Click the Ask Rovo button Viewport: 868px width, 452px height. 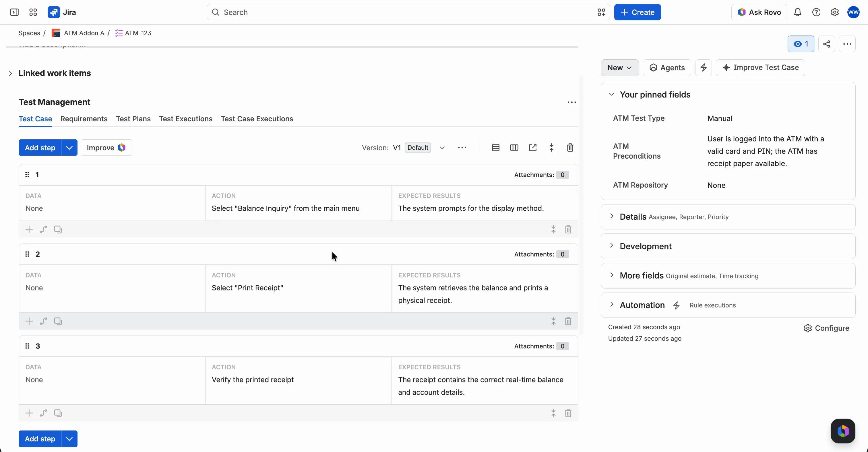click(x=759, y=12)
